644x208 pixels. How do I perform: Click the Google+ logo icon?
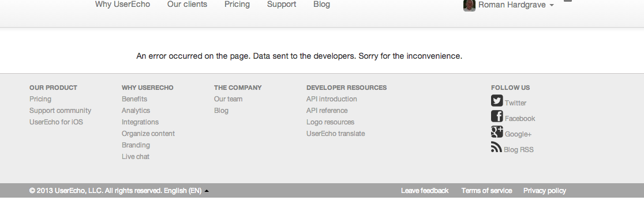(496, 132)
